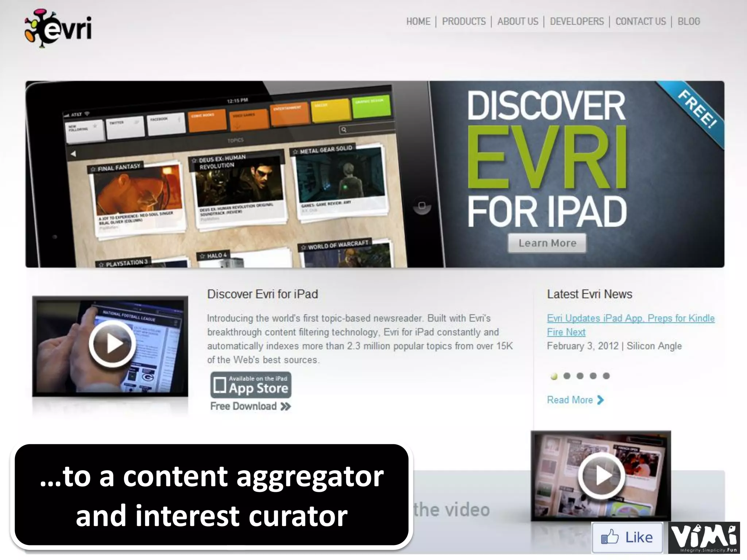The image size is (747, 560).
Task: Select CONTACT US in navigation
Action: tap(640, 22)
